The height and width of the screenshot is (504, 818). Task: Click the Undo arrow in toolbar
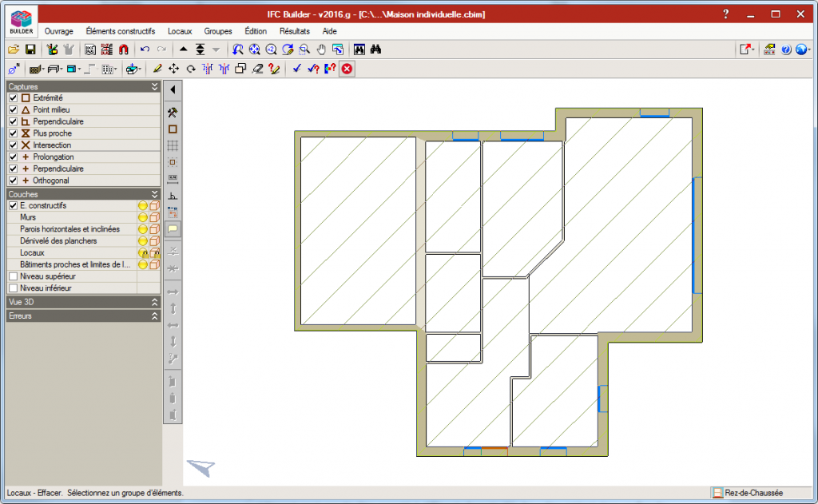pyautogui.click(x=145, y=50)
